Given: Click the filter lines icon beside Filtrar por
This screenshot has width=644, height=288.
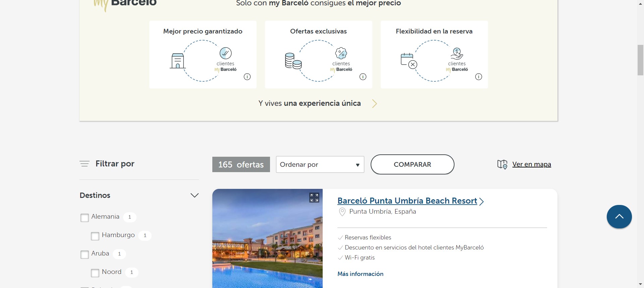Looking at the screenshot, I should tap(85, 164).
